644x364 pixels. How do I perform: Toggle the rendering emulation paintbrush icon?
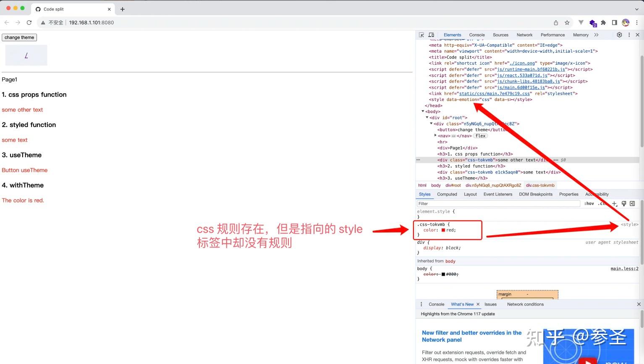click(x=624, y=203)
